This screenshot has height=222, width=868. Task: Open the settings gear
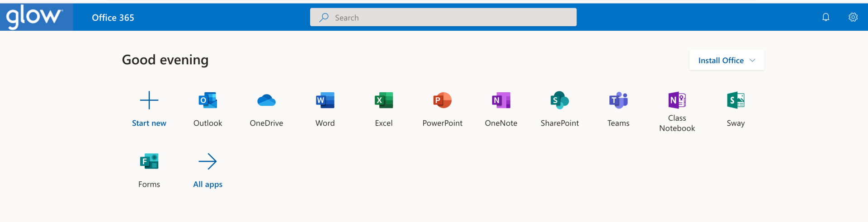(853, 17)
